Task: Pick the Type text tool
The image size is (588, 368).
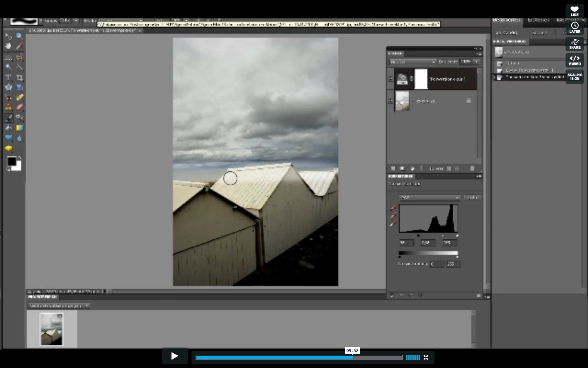Action: pyautogui.click(x=8, y=77)
